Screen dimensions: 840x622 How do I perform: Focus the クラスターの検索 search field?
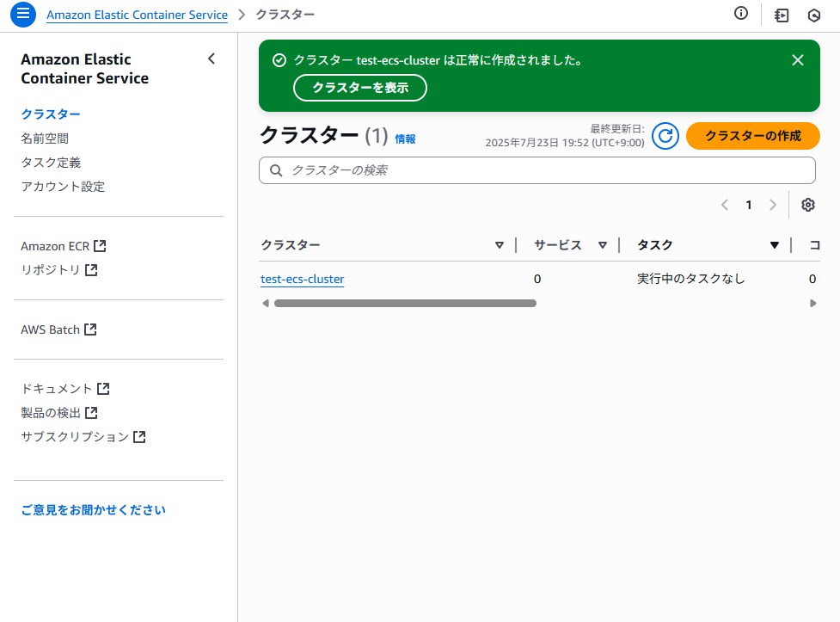536,170
